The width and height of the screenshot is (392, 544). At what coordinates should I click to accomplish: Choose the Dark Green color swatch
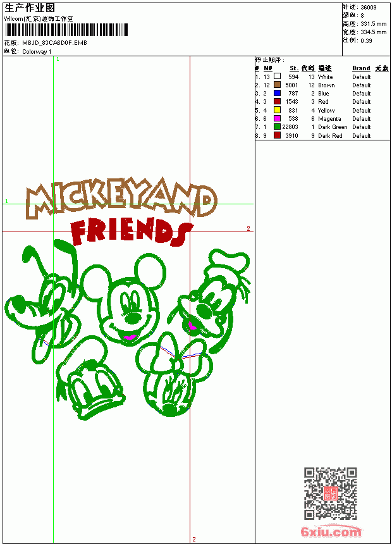277,127
